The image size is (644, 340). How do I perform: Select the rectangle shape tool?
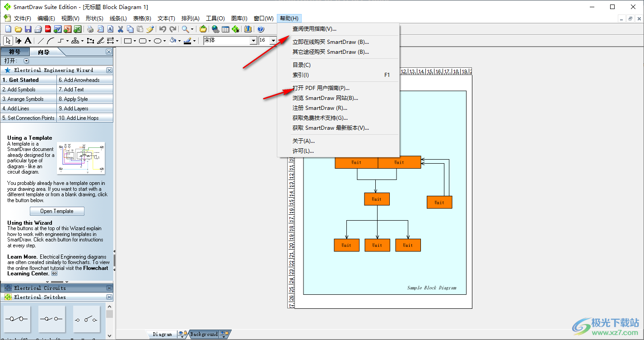128,41
